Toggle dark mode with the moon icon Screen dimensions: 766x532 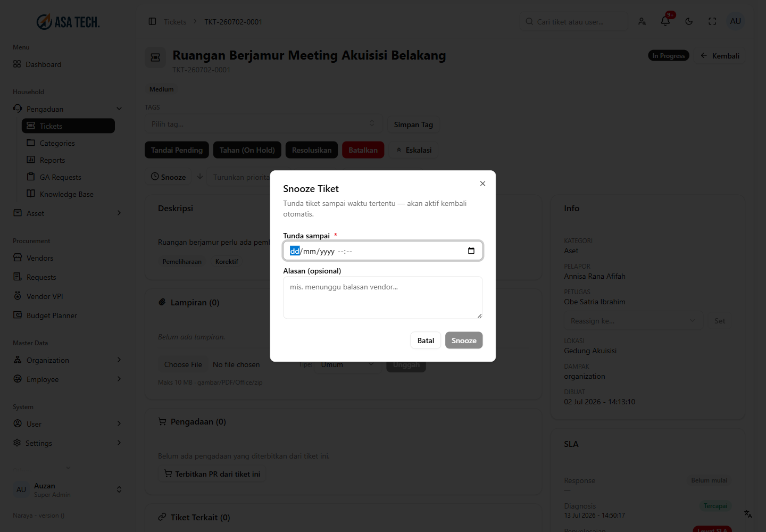tap(689, 21)
